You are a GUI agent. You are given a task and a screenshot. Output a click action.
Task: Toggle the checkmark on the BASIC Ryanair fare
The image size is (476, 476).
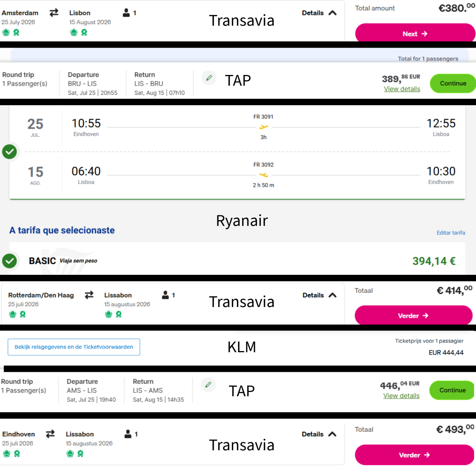(x=10, y=261)
